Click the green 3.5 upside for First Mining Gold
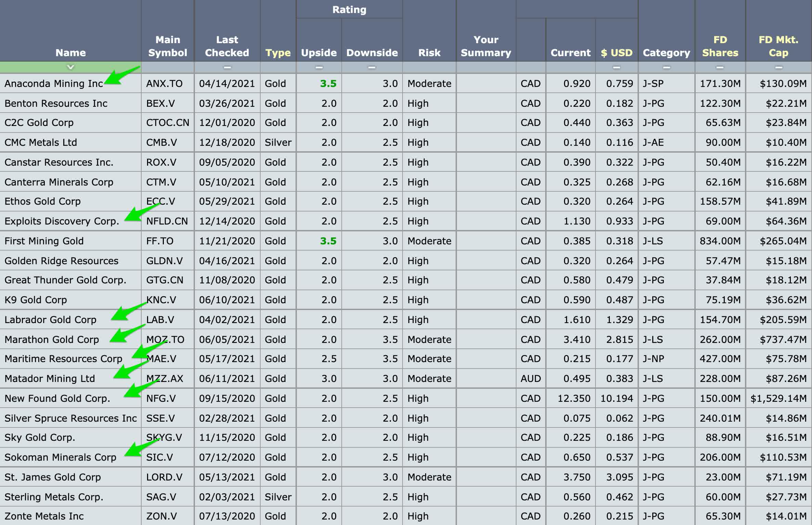 click(328, 241)
